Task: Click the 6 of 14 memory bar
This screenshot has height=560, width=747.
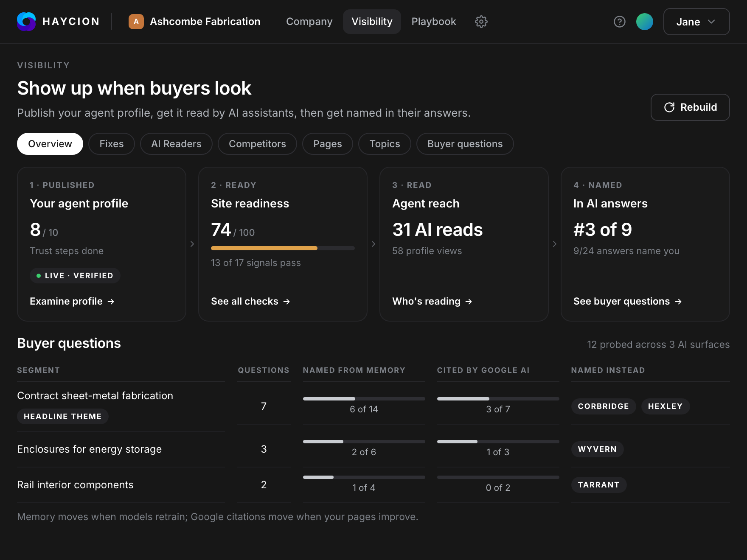Action: (364, 399)
